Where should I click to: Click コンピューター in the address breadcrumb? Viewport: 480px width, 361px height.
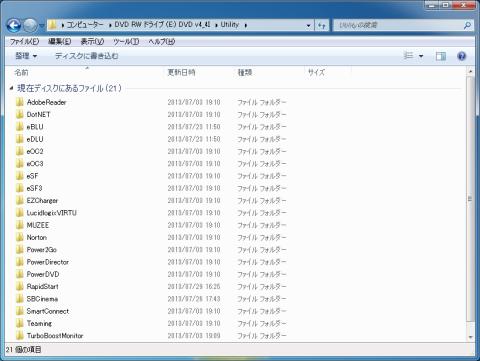pyautogui.click(x=85, y=25)
